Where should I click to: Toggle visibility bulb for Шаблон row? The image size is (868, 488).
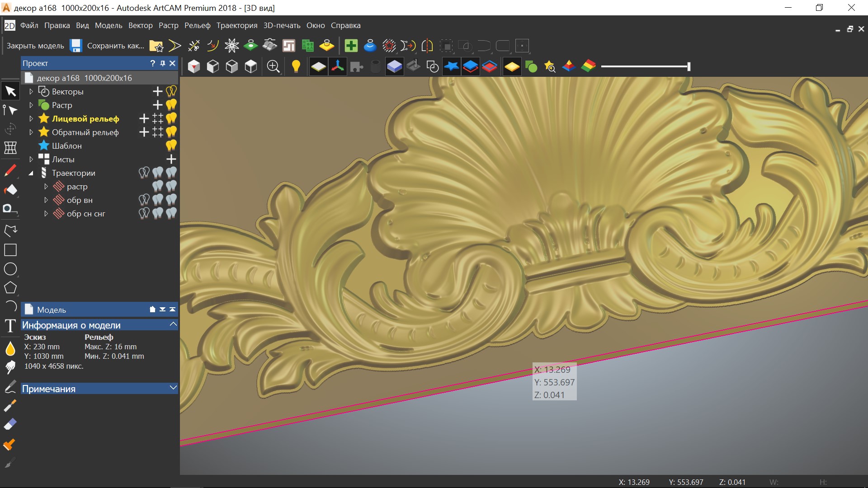171,145
